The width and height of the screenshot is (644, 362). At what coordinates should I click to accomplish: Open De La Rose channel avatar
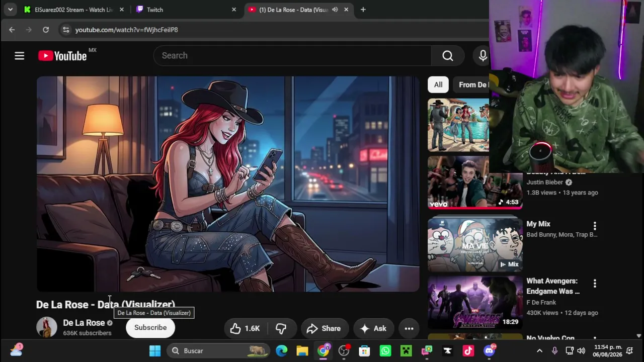pyautogui.click(x=47, y=327)
